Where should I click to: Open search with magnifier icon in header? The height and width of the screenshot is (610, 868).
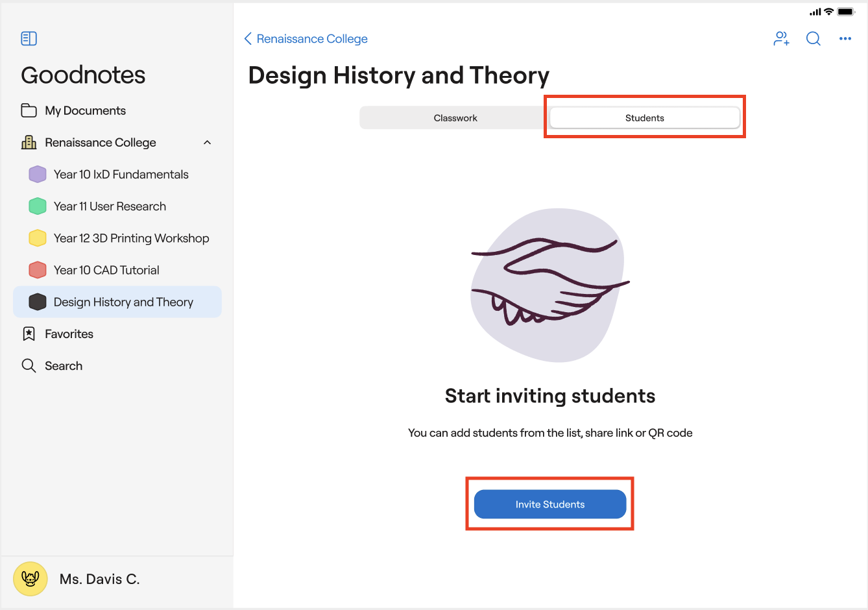[x=813, y=39]
